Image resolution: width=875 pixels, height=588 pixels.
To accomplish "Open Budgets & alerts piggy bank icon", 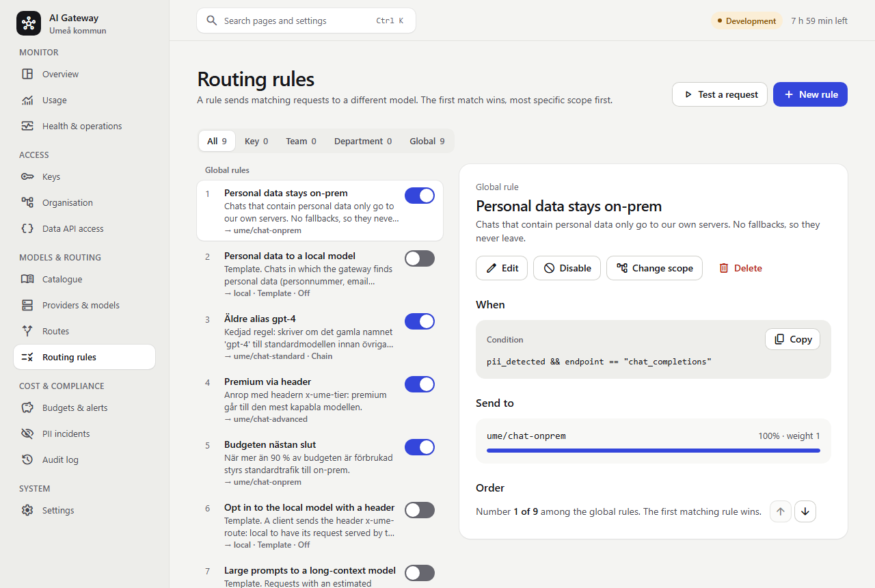I will coord(27,407).
